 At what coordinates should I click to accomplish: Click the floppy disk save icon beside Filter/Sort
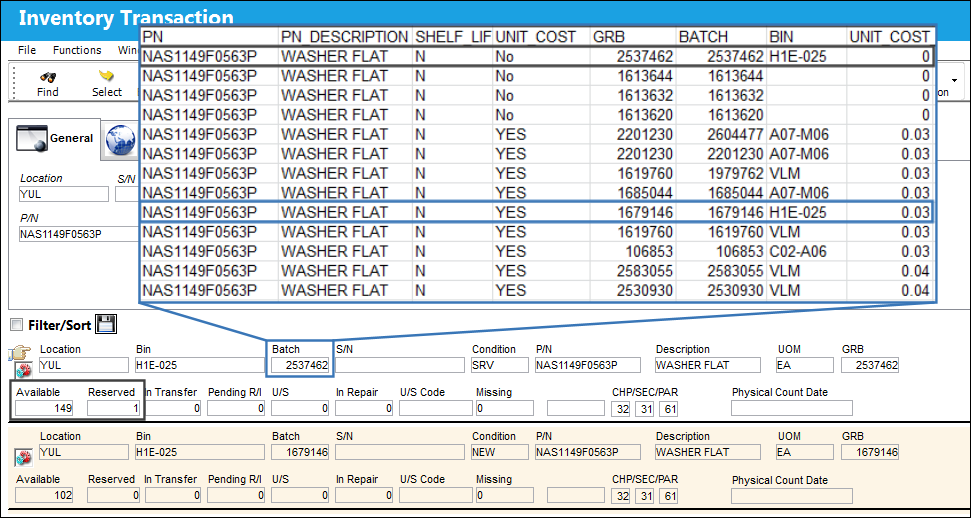tap(106, 324)
